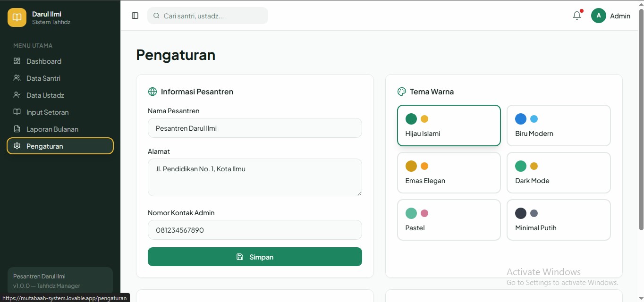Select the Hijau Islami theme card

click(x=449, y=126)
